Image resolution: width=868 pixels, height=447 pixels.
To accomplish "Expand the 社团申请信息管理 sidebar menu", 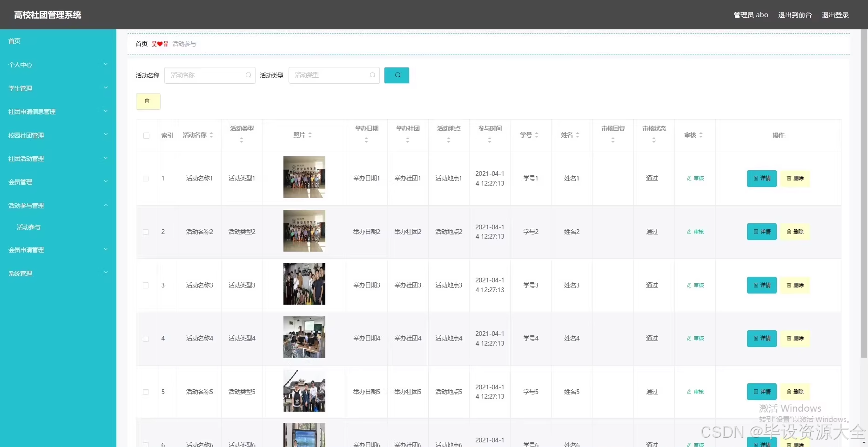I will pos(58,112).
